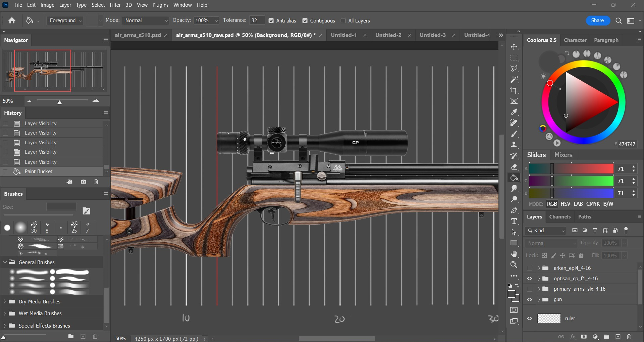Select the Clone Stamp tool
The width and height of the screenshot is (644, 342).
coord(514,145)
